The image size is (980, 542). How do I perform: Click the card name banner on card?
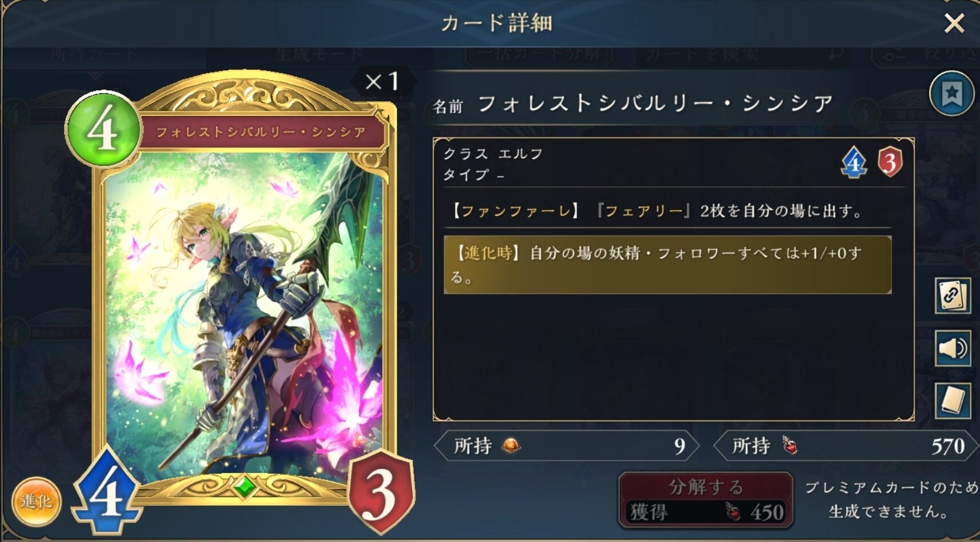pos(261,132)
